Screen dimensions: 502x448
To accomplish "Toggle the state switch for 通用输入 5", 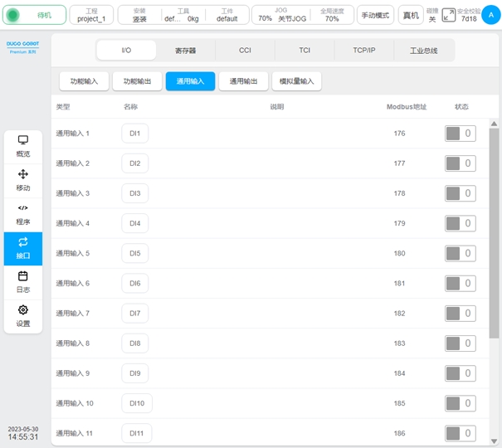I will 460,254.
